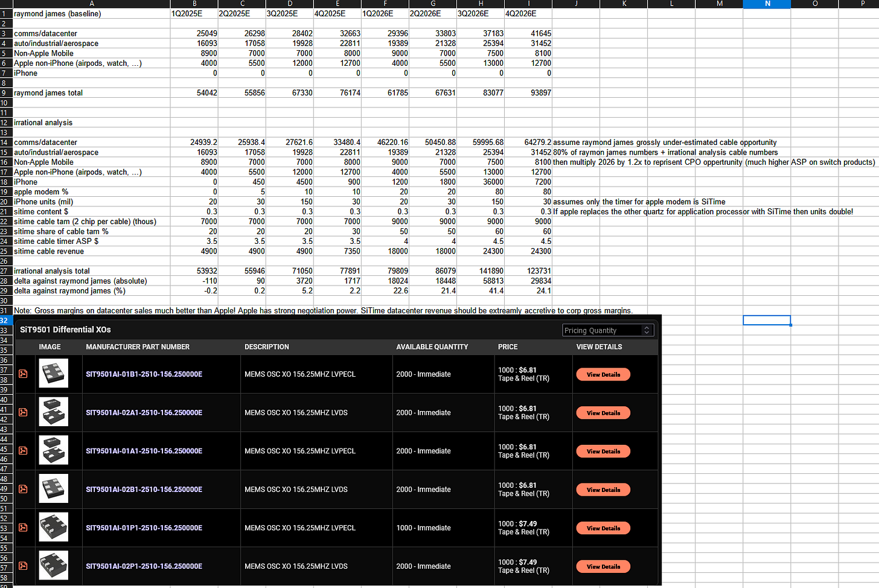
Task: Click 'irrational analysis' label cell
Action: tap(92, 123)
